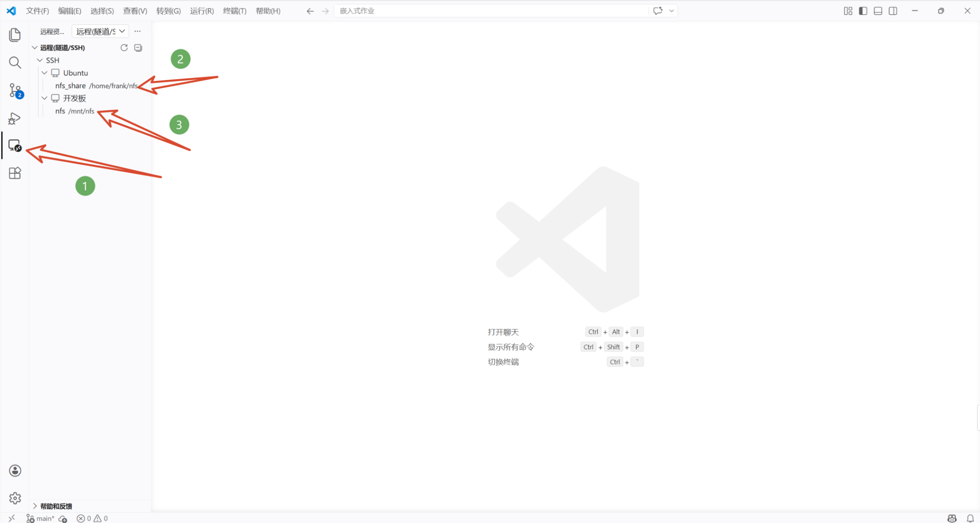Open the 远程(隧道/SSH) dropdown selector

point(100,31)
